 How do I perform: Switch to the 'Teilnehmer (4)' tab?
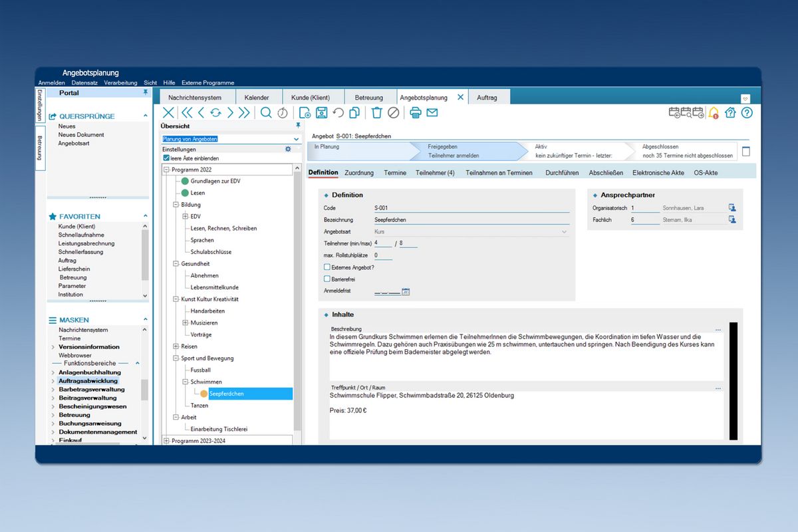435,173
